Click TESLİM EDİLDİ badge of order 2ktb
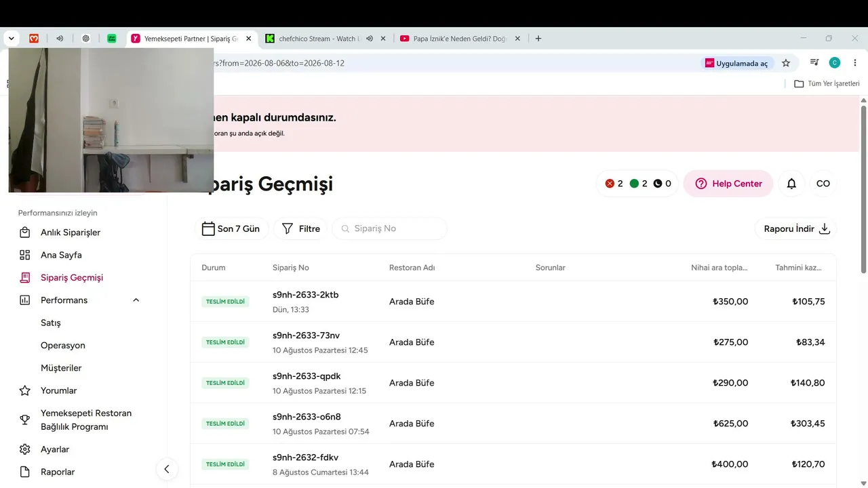868x488 pixels. [x=225, y=302]
